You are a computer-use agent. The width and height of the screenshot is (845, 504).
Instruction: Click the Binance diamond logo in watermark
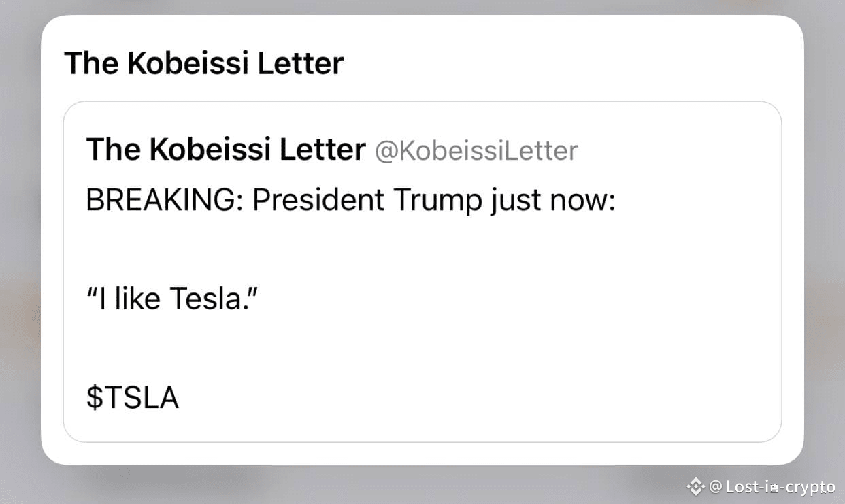coord(695,486)
